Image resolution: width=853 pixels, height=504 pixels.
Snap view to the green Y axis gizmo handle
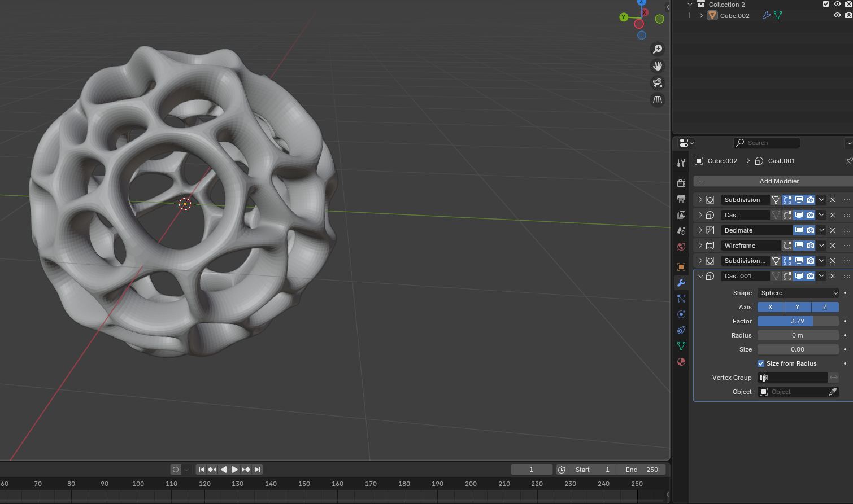(624, 17)
